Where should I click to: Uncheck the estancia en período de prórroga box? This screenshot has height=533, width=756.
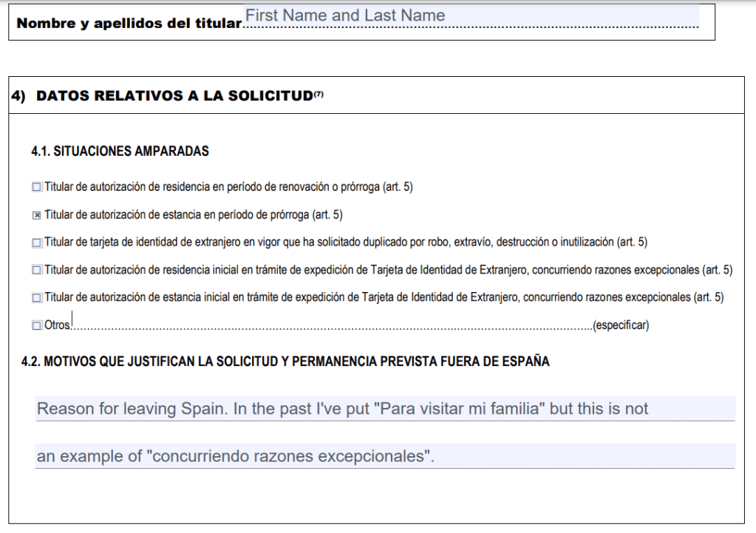(37, 215)
